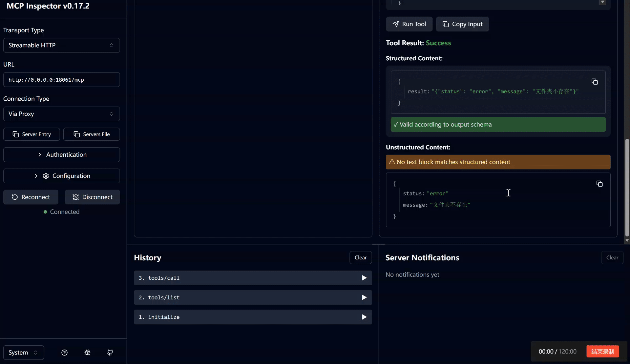Expand the tools/call history entry
Viewport: 630px width, 364px height.
click(x=253, y=278)
